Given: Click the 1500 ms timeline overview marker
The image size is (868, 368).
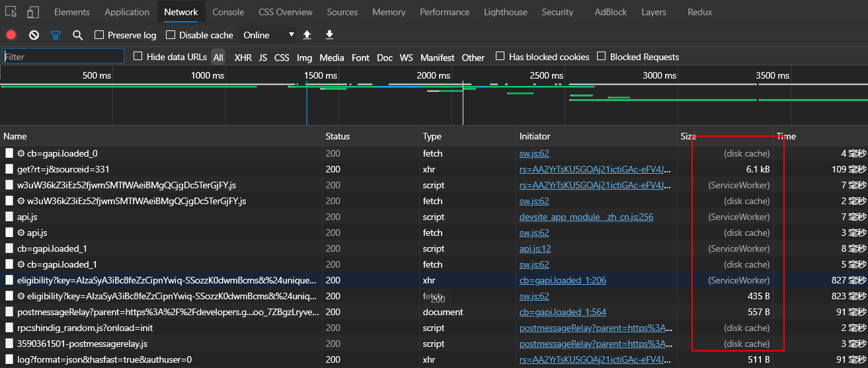Looking at the screenshot, I should 321,75.
